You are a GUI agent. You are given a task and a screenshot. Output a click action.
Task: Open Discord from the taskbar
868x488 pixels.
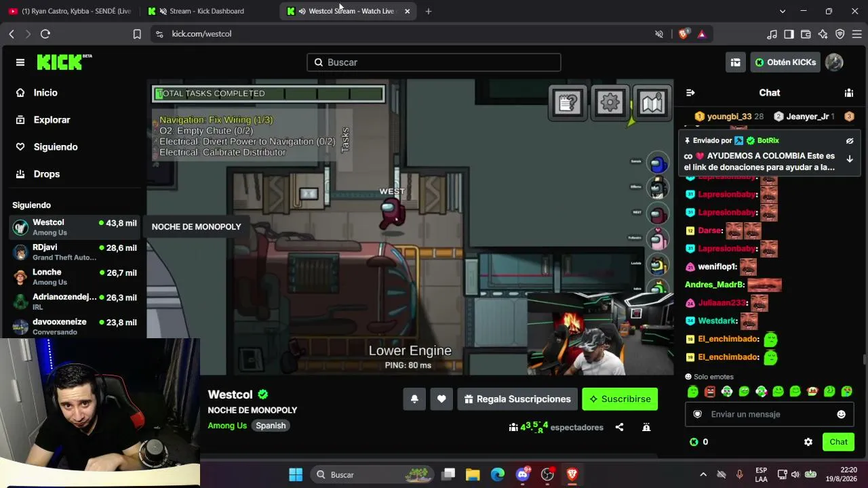(522, 474)
